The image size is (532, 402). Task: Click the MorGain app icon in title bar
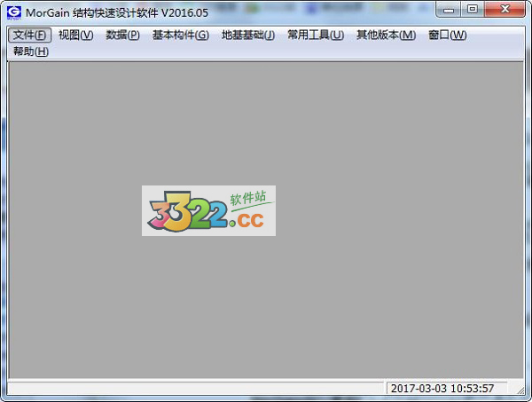tap(14, 12)
